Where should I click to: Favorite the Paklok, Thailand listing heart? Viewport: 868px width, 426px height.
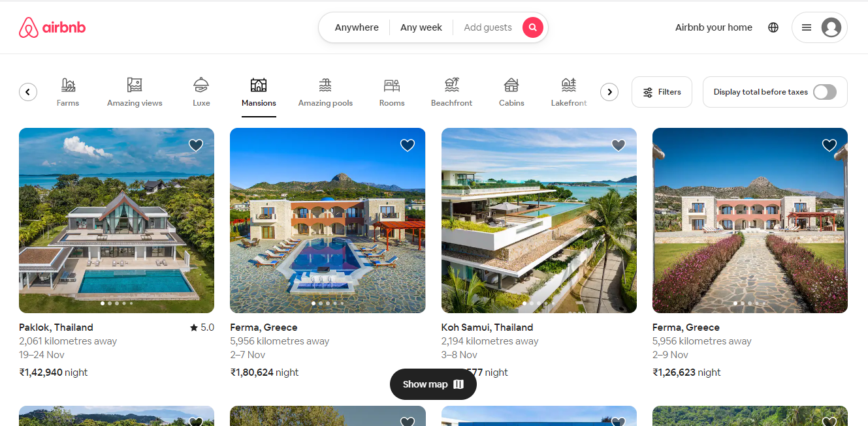pyautogui.click(x=196, y=145)
